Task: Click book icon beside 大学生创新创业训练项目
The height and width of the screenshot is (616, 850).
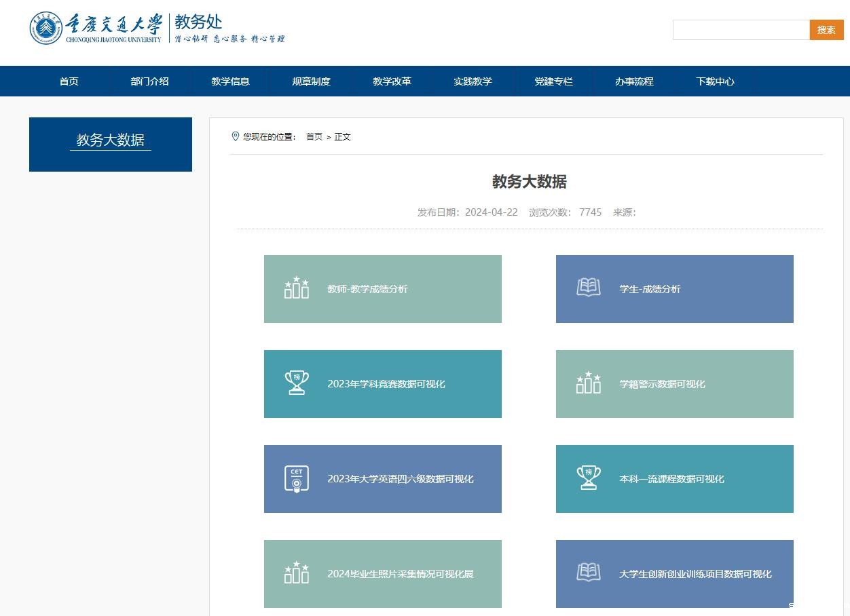Action: pyautogui.click(x=589, y=573)
